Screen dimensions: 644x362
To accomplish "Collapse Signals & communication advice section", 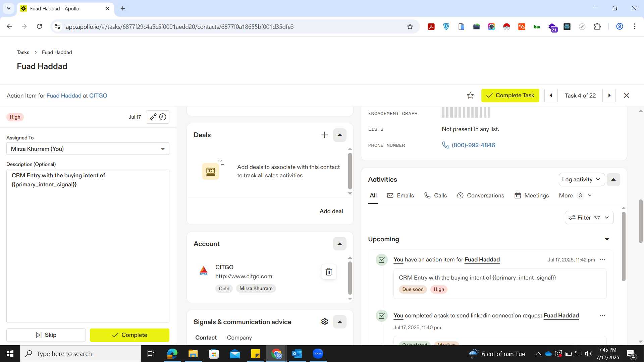I will click(x=339, y=322).
